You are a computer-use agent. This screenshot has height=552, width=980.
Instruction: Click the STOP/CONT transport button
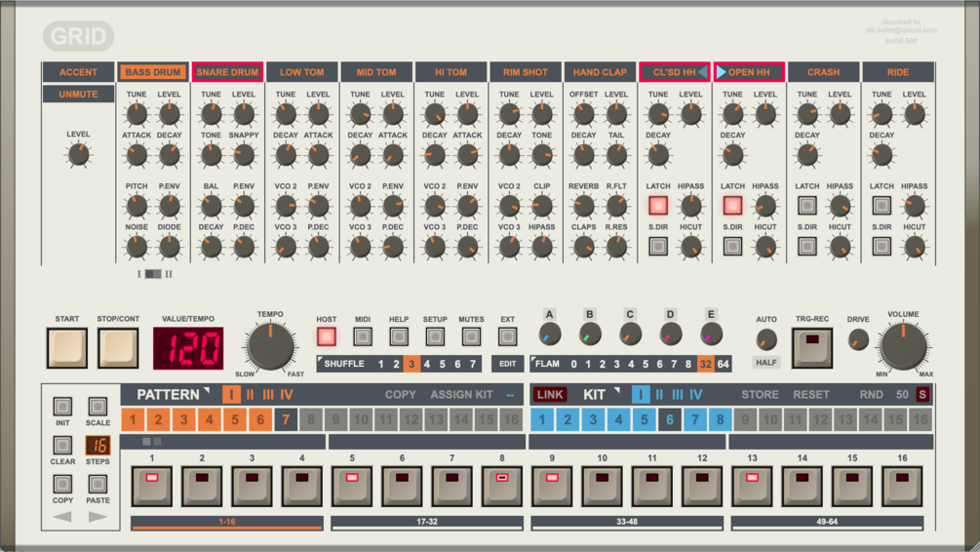(x=117, y=347)
